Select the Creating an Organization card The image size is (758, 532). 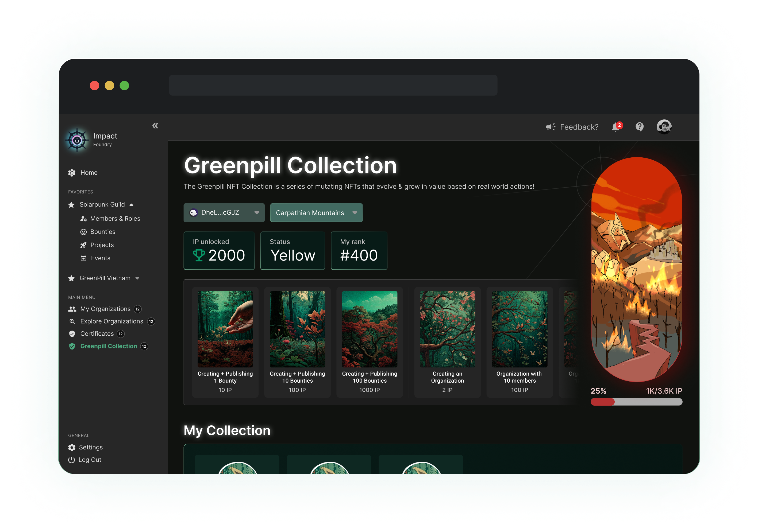(x=447, y=342)
